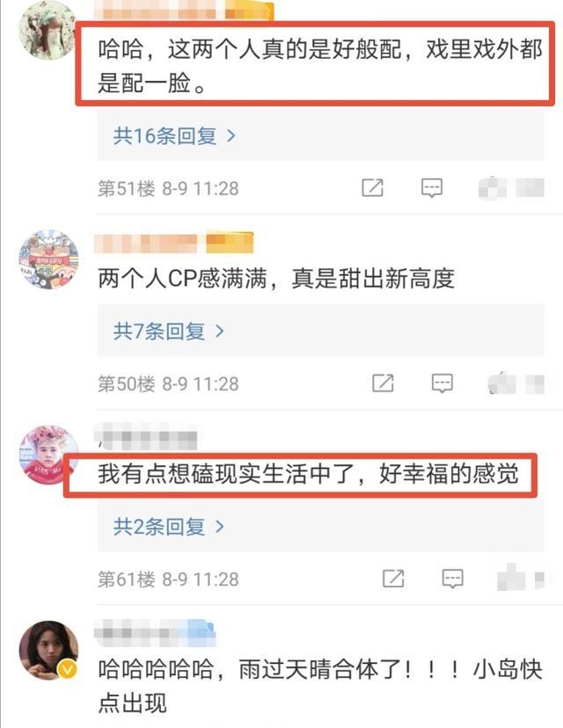Open the pink flower crown avatar profile
This screenshot has height=728, width=563.
48,455
